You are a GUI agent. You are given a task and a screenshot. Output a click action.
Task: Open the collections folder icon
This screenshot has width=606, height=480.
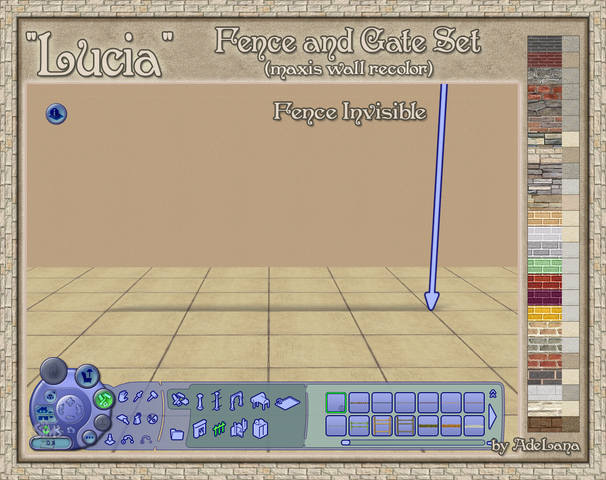(177, 434)
